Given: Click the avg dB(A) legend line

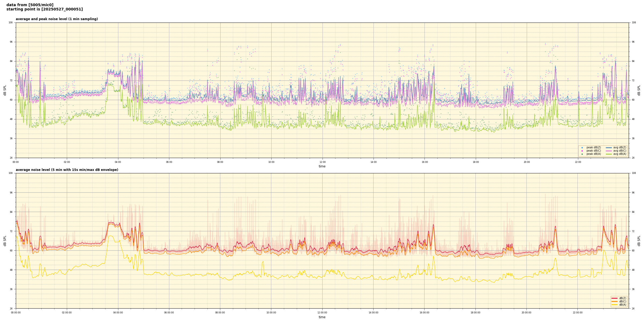Looking at the screenshot, I should [x=609, y=154].
